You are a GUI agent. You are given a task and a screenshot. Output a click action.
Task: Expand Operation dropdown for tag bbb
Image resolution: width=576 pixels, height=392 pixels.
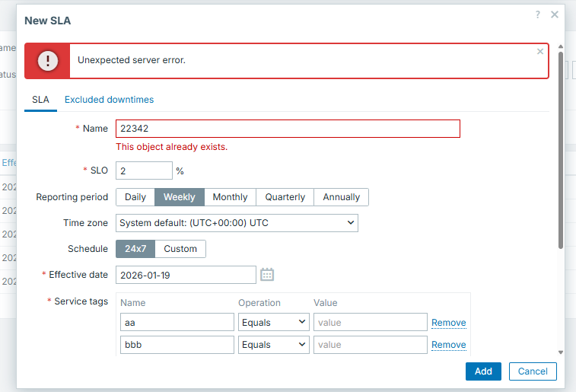273,345
